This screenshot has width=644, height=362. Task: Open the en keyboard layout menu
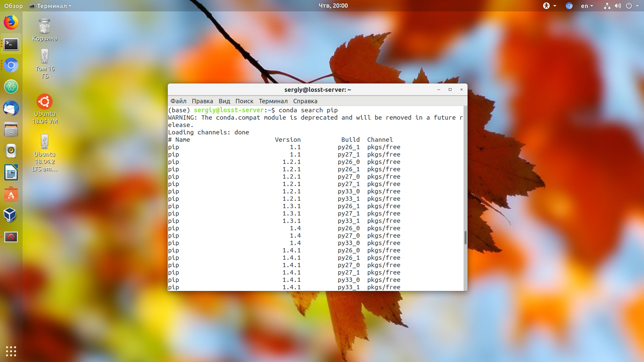tap(587, 6)
